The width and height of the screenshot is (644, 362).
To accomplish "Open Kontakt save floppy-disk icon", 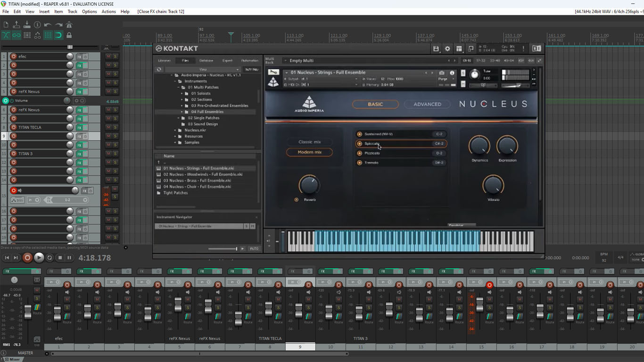I will pyautogui.click(x=436, y=49).
